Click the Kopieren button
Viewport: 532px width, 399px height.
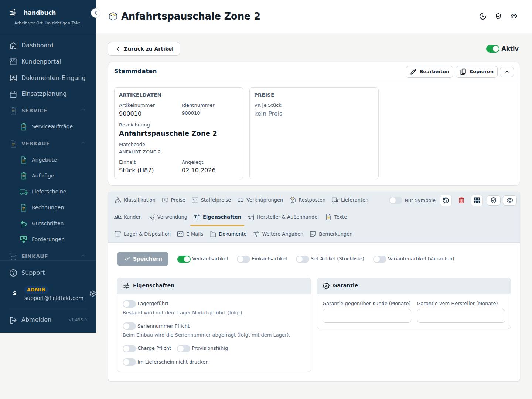(477, 72)
